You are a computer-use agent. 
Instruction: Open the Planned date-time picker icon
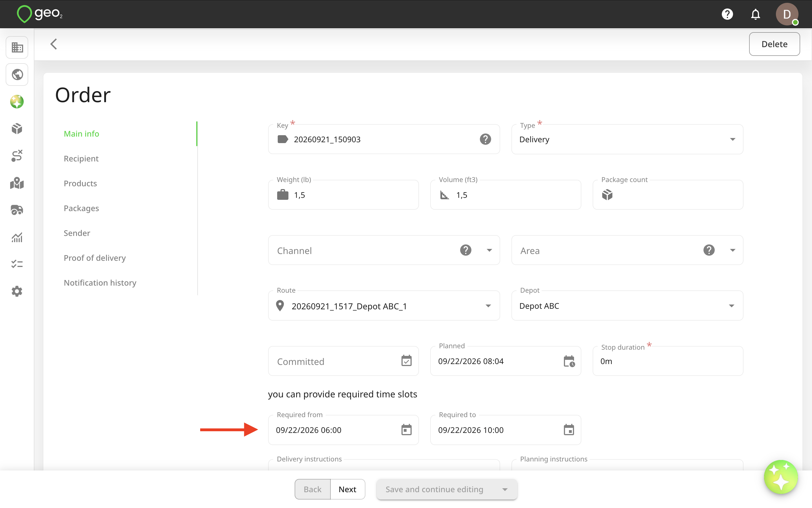coord(569,361)
